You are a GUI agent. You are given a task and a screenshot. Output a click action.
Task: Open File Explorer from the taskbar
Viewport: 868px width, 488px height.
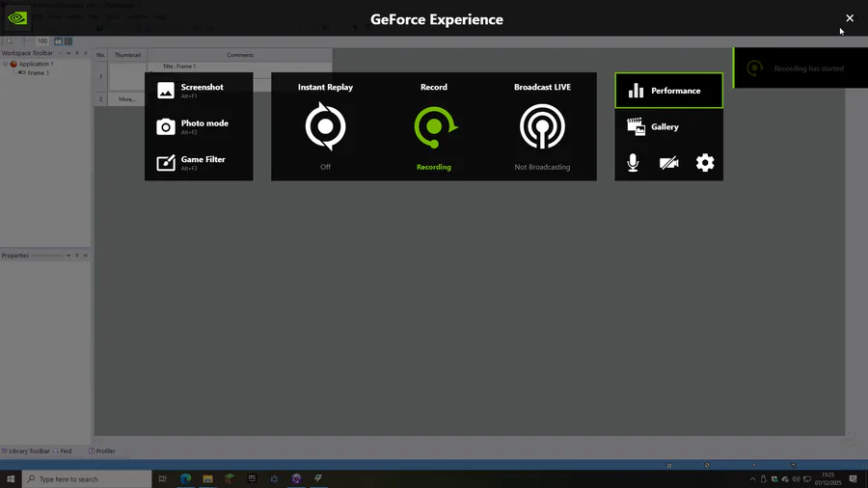207,478
